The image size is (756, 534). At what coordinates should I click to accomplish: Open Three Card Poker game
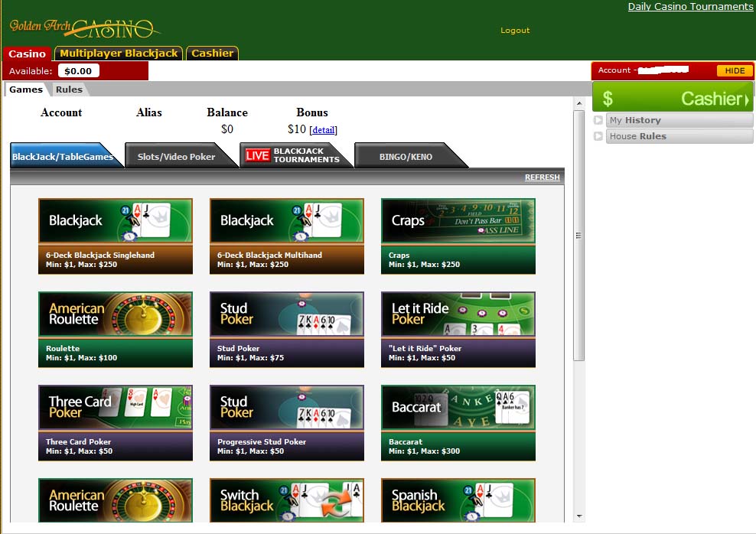tap(115, 422)
